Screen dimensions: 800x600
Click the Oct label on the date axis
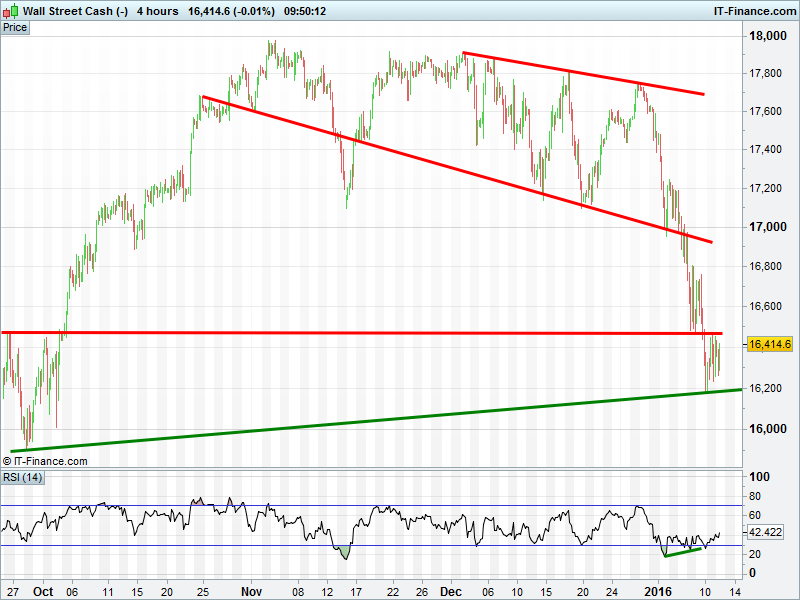(42, 591)
